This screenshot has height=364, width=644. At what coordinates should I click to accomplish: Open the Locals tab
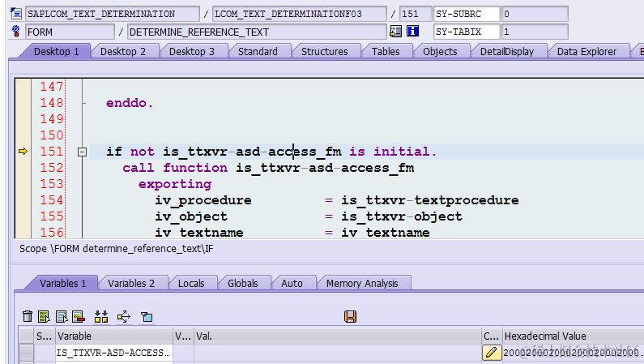pos(191,283)
